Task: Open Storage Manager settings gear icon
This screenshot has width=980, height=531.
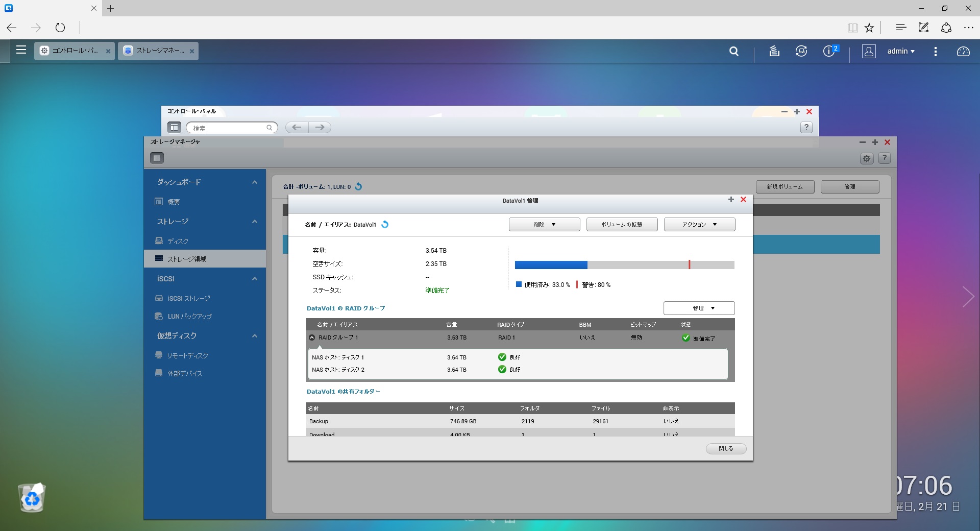Action: 866,158
